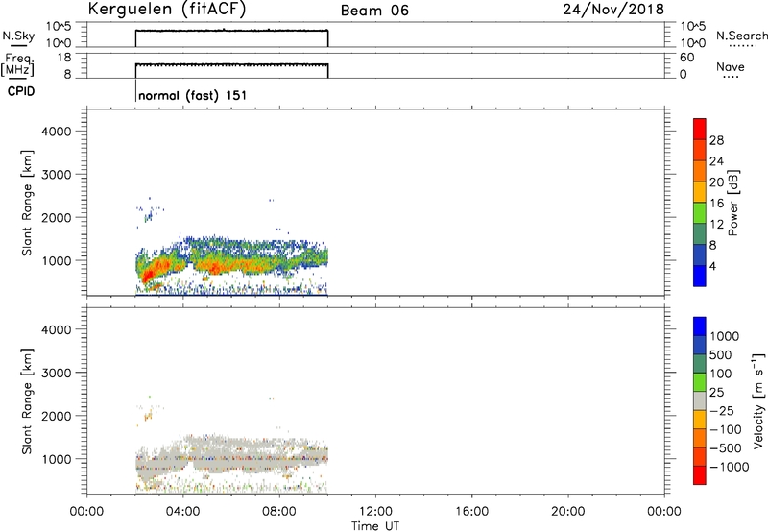
Task: Click the '12:00' time axis tick label
Action: pyautogui.click(x=375, y=512)
